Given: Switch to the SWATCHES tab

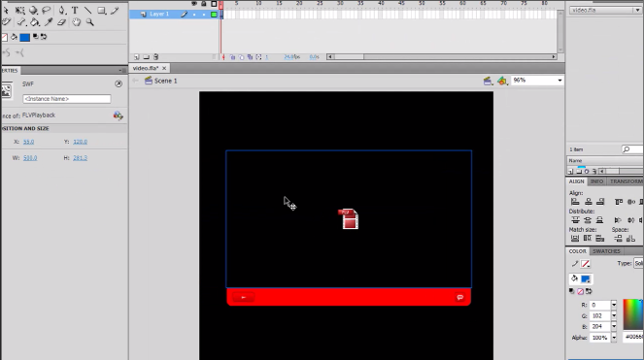Looking at the screenshot, I should point(606,251).
